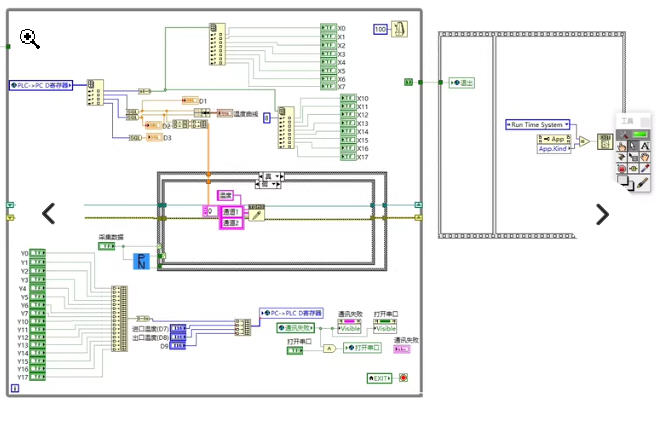This screenshot has height=422, width=656.
Task: Click the PC->PLC D寄存器 local variable
Action: pos(292,313)
